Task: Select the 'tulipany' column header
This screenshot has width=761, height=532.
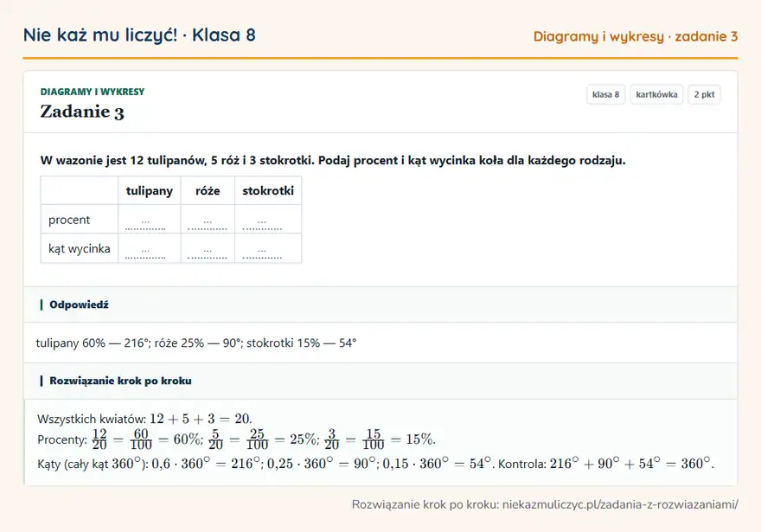Action: click(x=150, y=191)
